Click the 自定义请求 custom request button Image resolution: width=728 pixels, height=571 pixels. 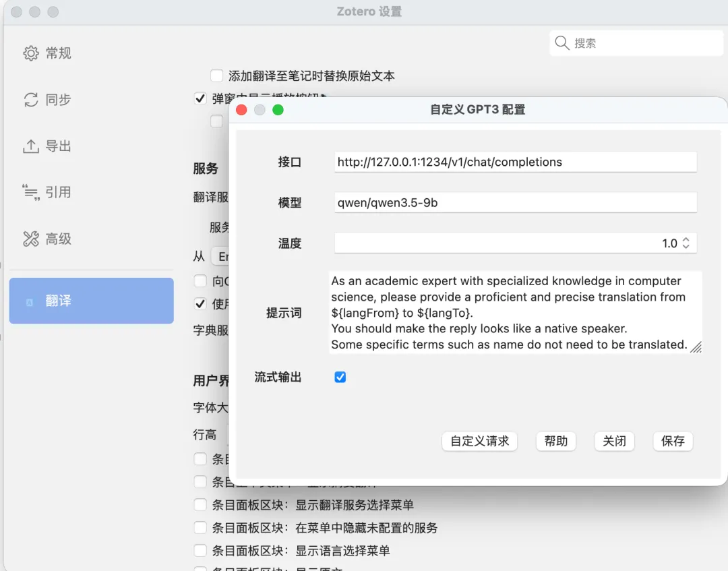[480, 441]
